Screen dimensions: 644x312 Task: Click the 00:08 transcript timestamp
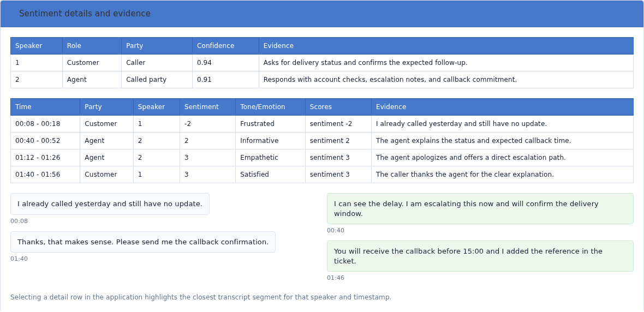[19, 221]
